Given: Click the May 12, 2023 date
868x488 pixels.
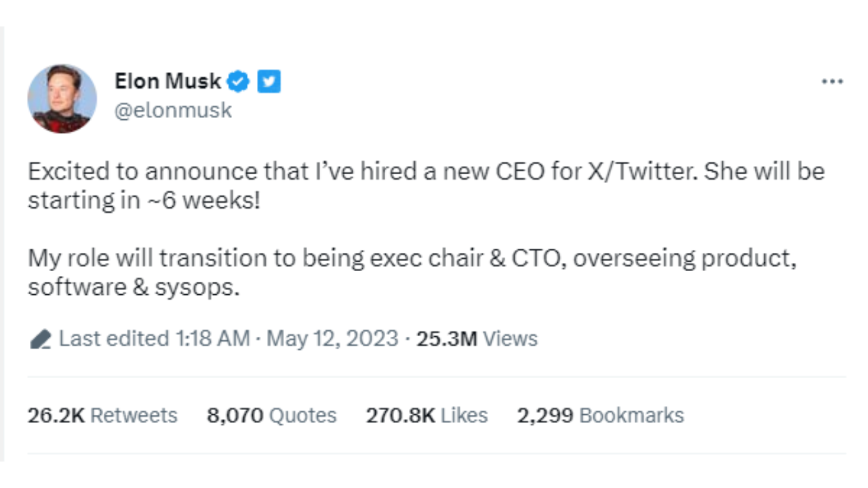Looking at the screenshot, I should click(332, 338).
